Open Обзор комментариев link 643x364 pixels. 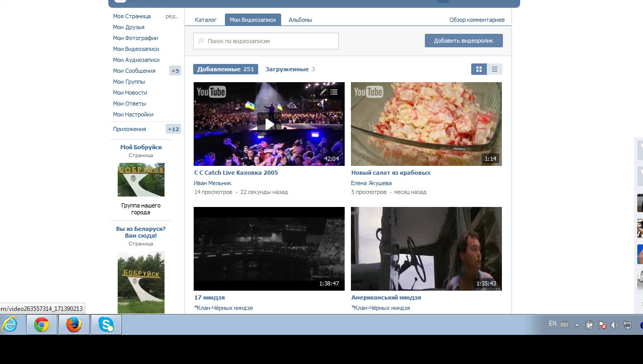pyautogui.click(x=476, y=20)
